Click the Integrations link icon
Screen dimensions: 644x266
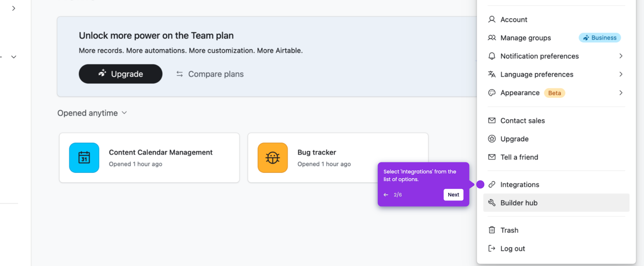click(x=492, y=184)
